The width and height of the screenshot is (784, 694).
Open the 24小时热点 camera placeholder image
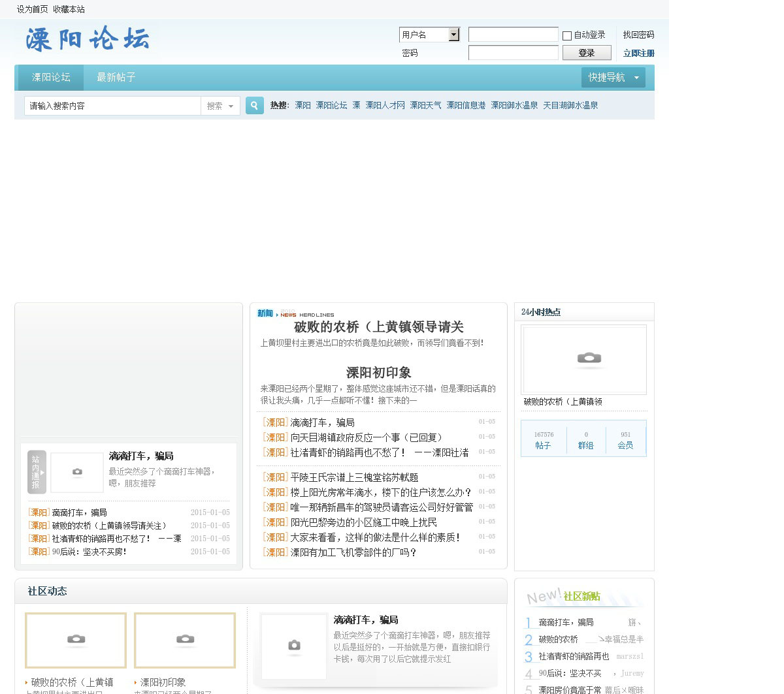coord(583,359)
